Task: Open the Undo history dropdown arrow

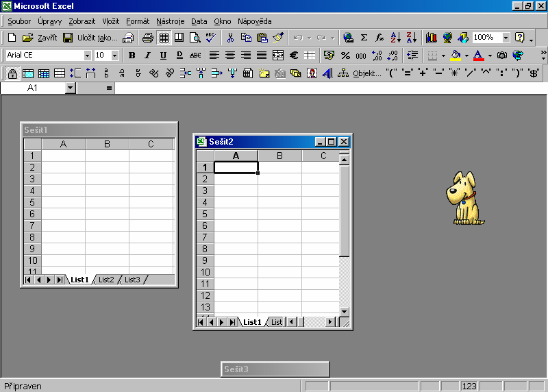Action: (310, 38)
